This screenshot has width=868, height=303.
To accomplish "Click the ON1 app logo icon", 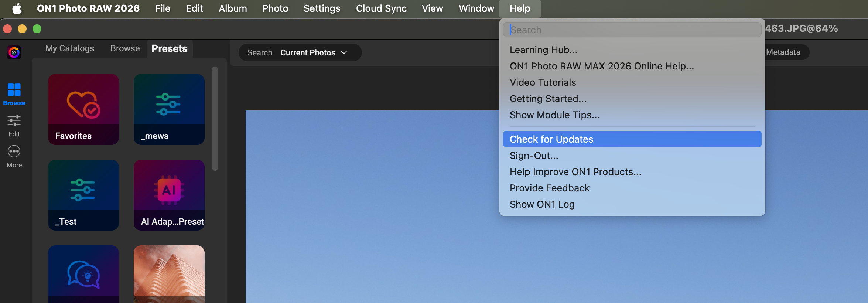I will tap(14, 52).
